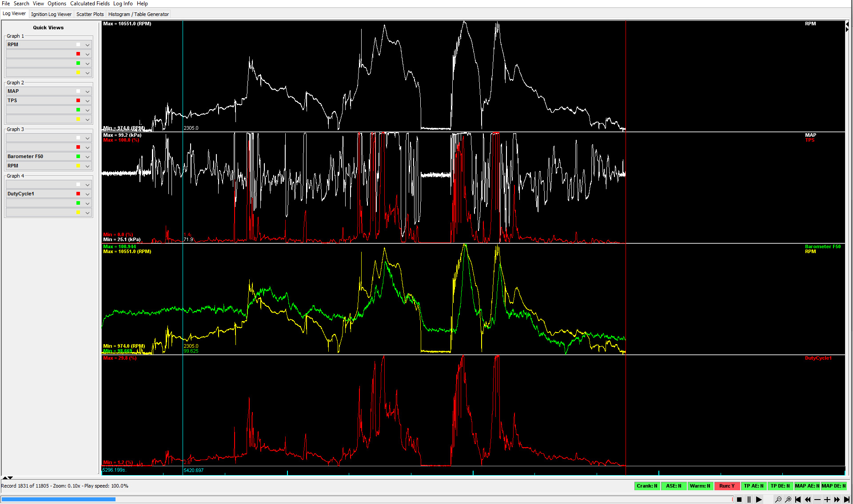Click the Run: Y status indicator
This screenshot has height=504, width=853.
(727, 486)
